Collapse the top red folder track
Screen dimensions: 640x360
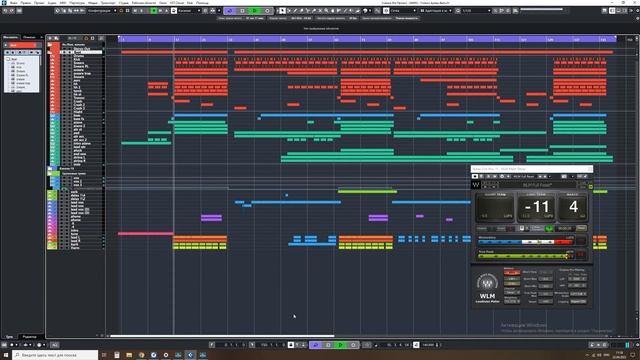[50, 45]
